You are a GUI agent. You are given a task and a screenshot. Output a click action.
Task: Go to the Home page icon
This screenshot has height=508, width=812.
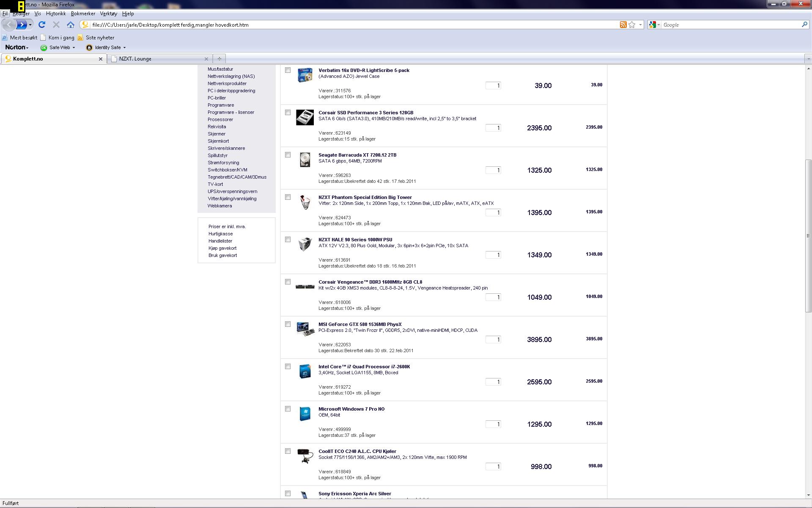point(71,25)
